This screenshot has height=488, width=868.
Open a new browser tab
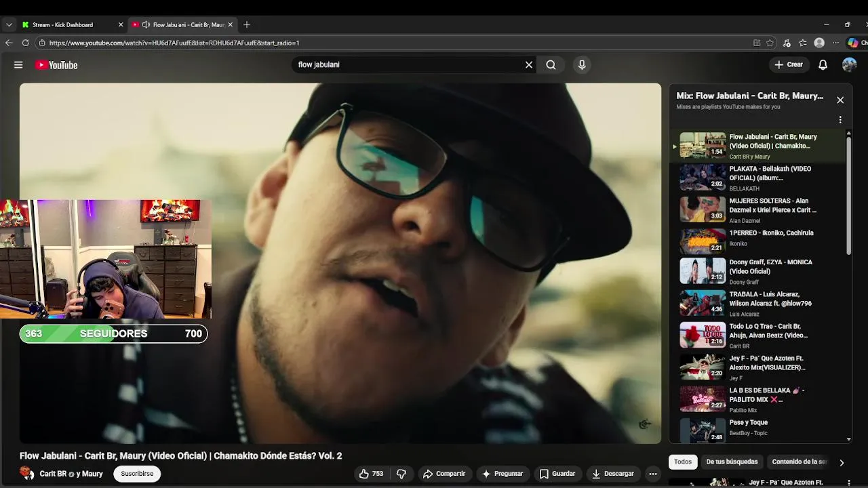(x=247, y=24)
